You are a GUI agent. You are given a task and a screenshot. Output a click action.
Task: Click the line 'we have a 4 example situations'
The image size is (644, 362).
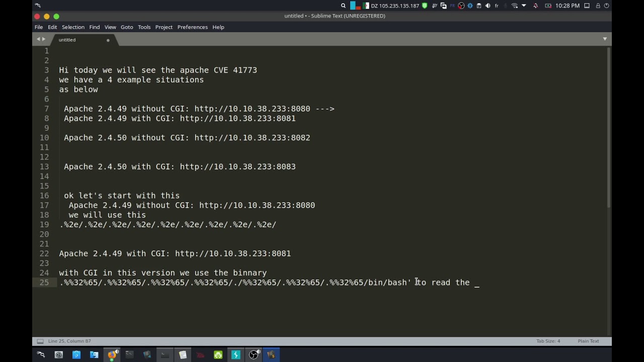[131, 79]
